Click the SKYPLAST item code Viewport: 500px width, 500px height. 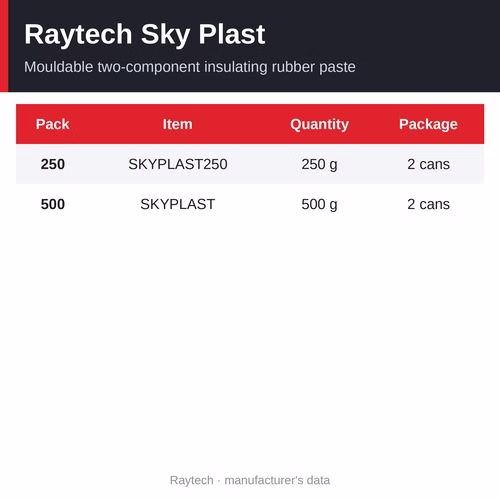pos(178,204)
